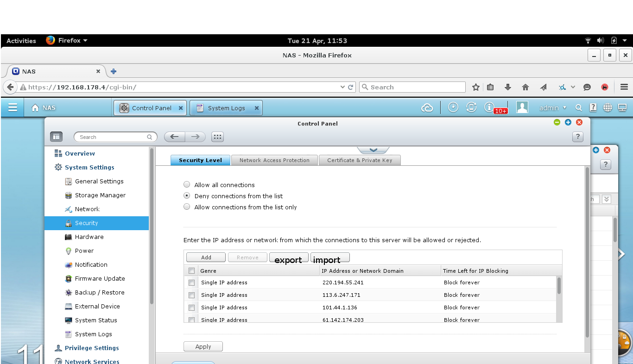
Task: Go forward in Control Panel
Action: (196, 137)
